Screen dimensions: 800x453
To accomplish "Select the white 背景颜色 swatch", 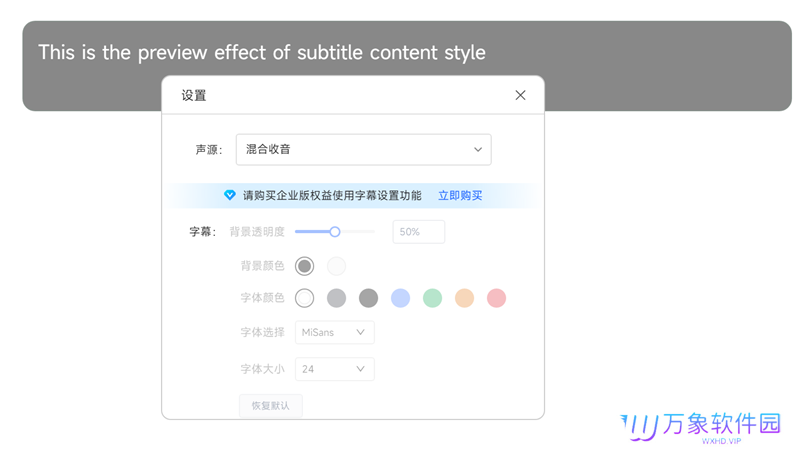I will click(x=336, y=266).
